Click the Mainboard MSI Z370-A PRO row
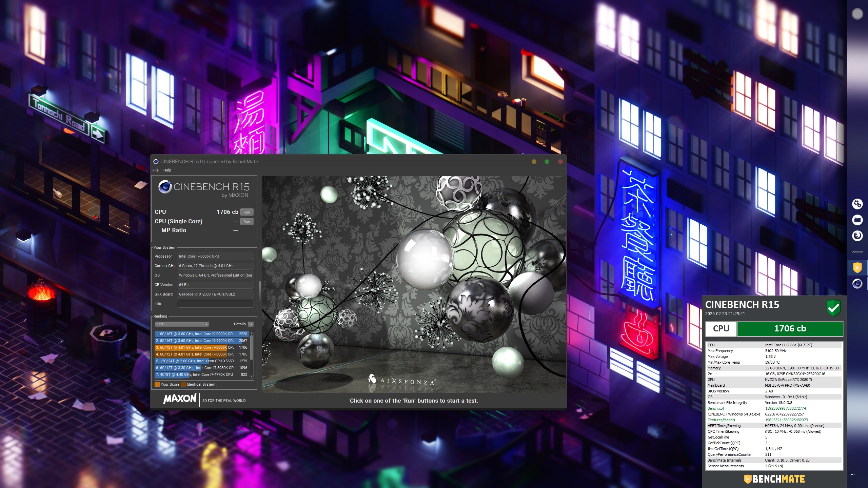The image size is (868, 488). point(774,385)
